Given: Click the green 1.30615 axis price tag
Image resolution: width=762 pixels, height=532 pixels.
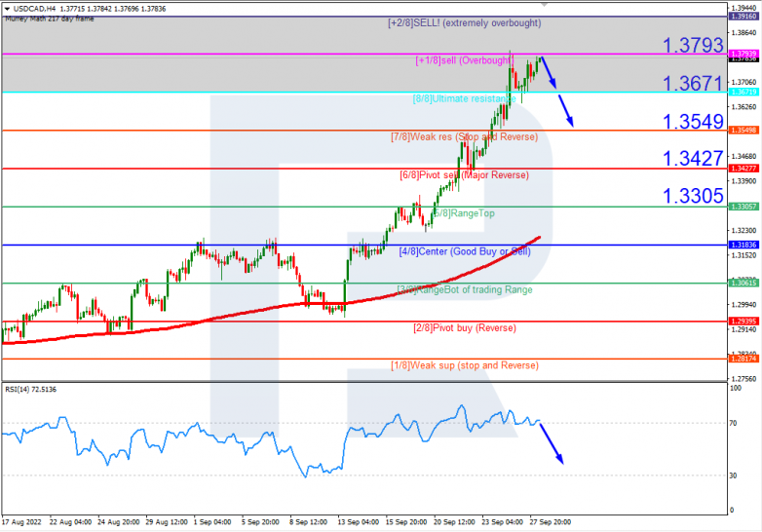Looking at the screenshot, I should pos(743,284).
